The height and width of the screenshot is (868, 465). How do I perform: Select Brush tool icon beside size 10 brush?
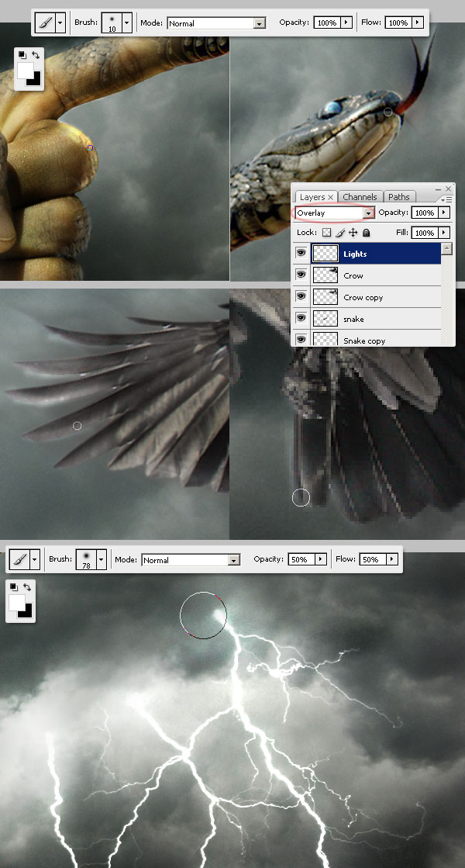46,22
